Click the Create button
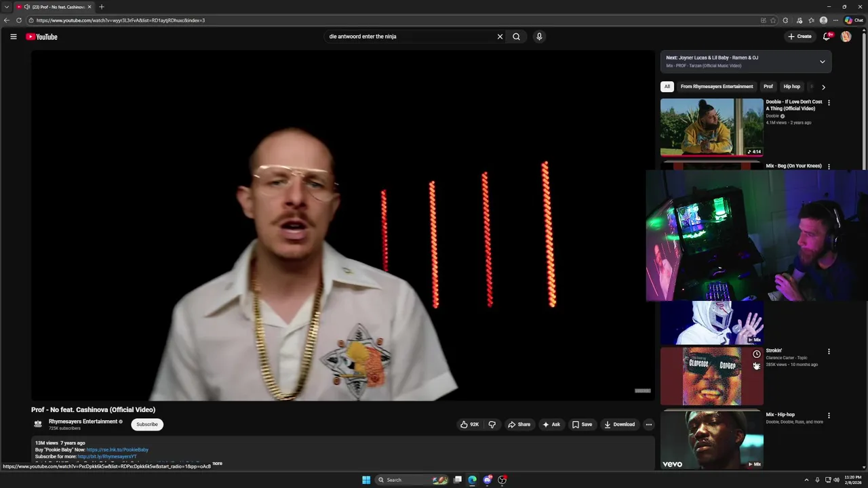Viewport: 868px width, 488px height. coord(800,37)
